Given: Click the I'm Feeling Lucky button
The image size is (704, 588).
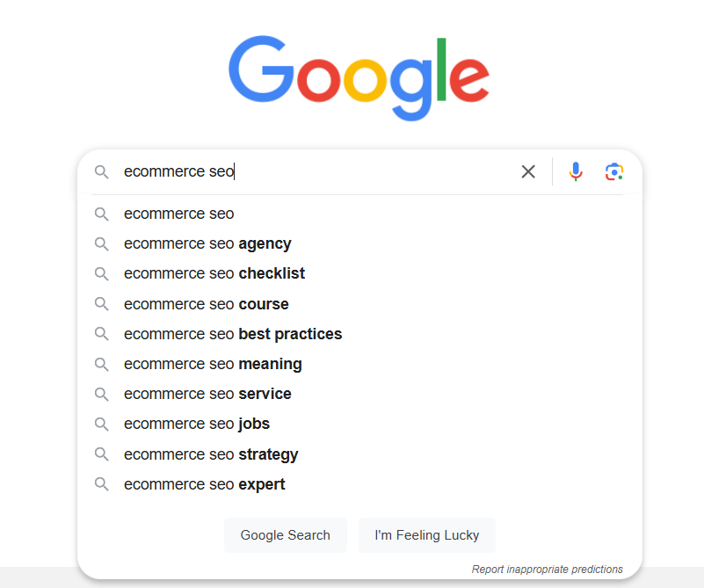Looking at the screenshot, I should coord(427,535).
